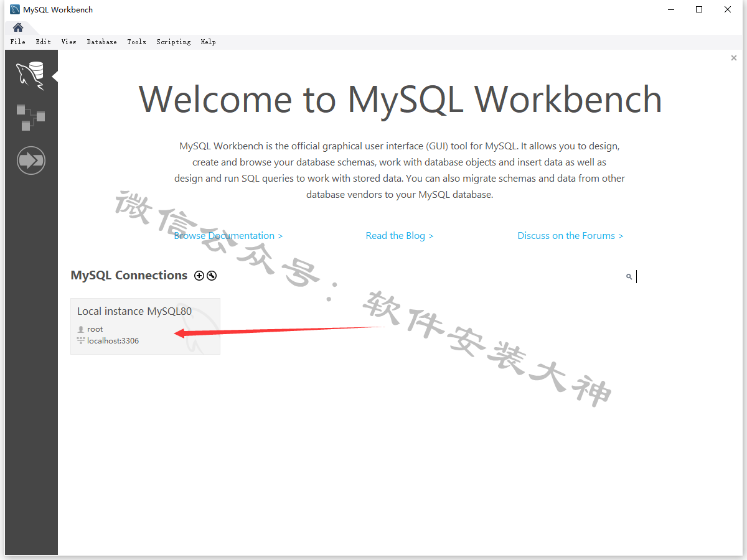The height and width of the screenshot is (560, 747).
Task: Click the root user label on tile
Action: click(95, 329)
